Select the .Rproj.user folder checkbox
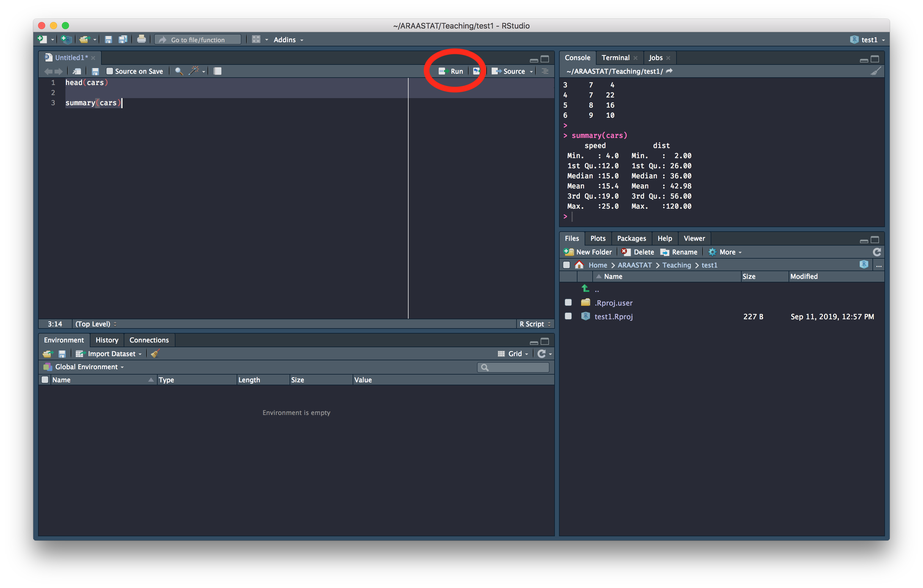 click(568, 302)
